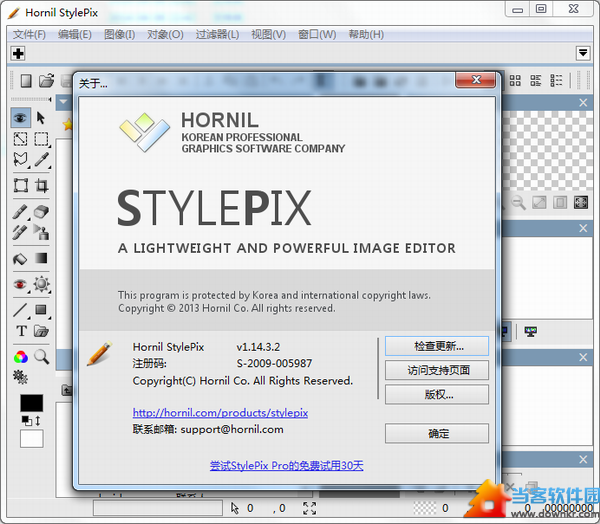Viewport: 600px width, 524px height.
Task: Select the brush tool
Action: click(20, 211)
